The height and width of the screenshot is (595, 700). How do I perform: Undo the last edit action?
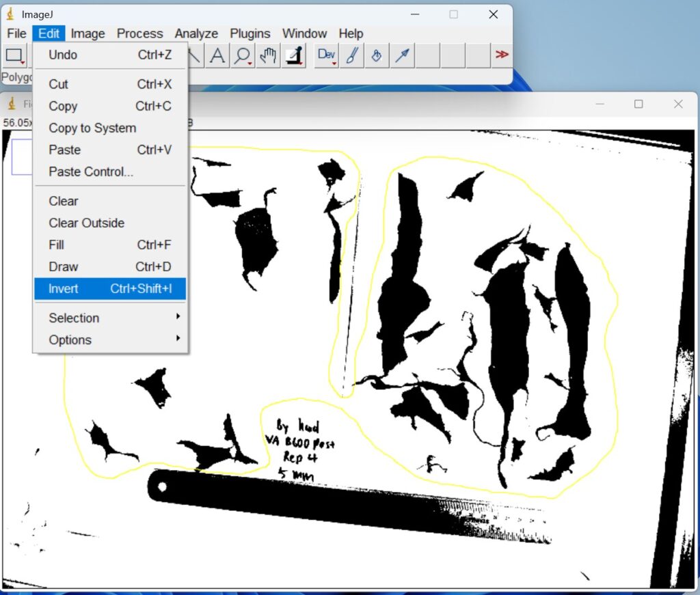(62, 55)
